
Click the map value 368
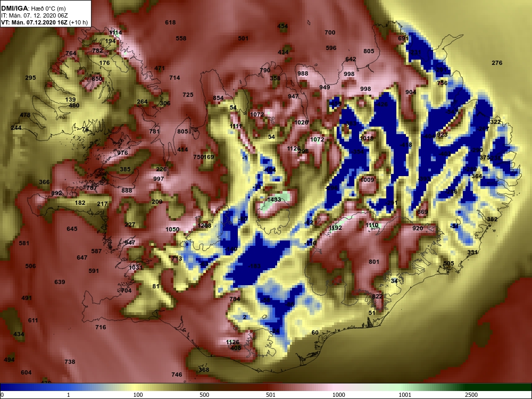(204, 370)
